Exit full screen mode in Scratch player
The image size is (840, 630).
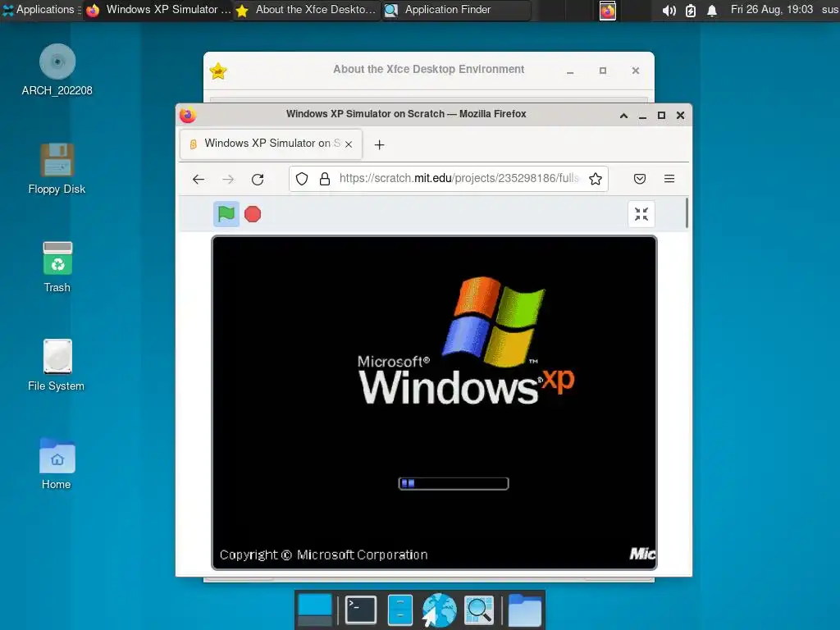(x=641, y=214)
